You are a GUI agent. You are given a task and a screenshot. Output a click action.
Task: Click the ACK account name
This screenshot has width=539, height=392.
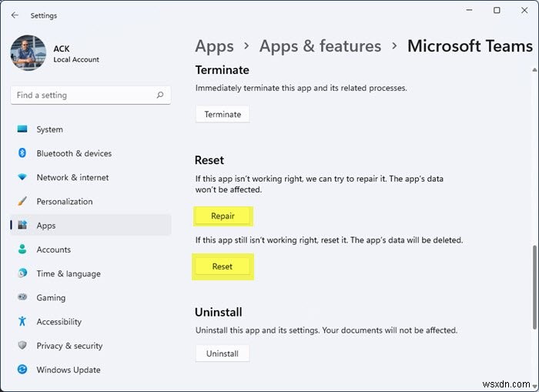coord(61,49)
